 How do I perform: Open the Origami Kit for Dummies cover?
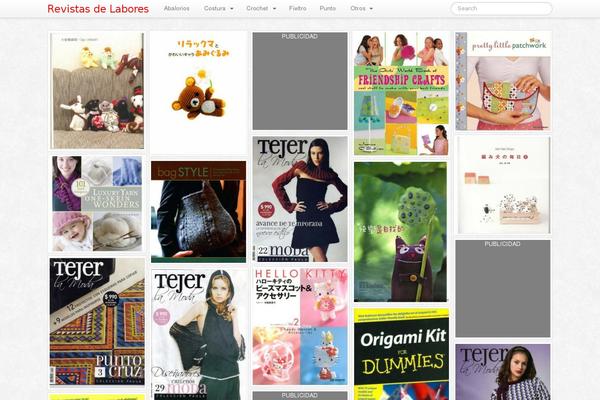tap(401, 354)
